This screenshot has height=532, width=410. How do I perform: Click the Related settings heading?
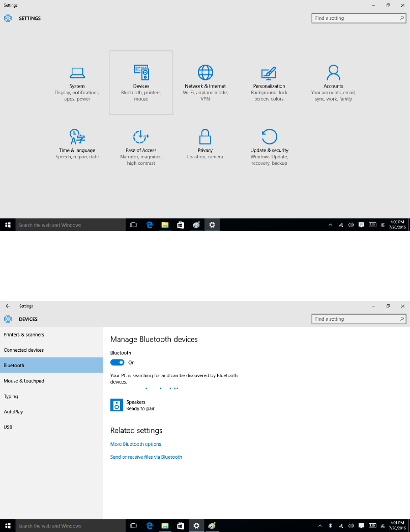[x=136, y=430]
